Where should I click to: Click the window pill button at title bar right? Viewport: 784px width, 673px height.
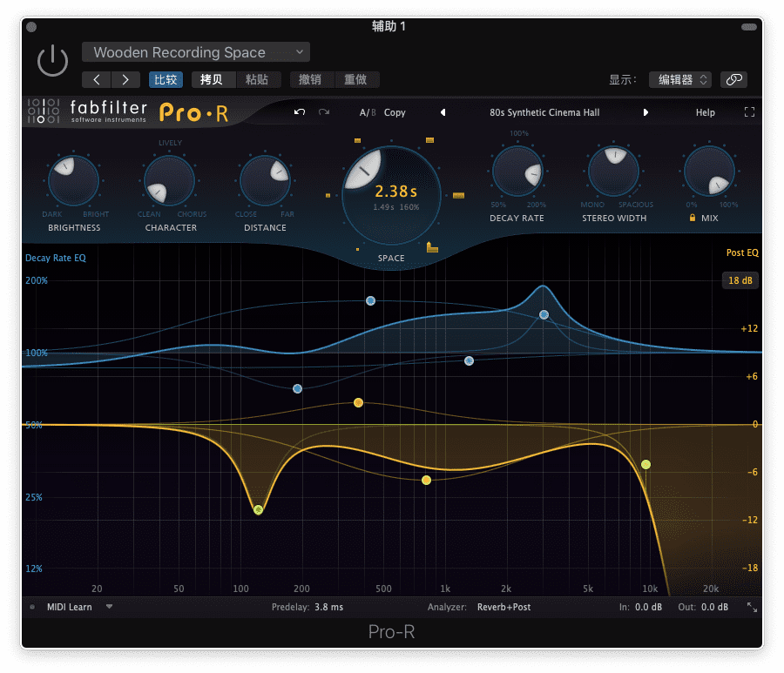point(749,27)
